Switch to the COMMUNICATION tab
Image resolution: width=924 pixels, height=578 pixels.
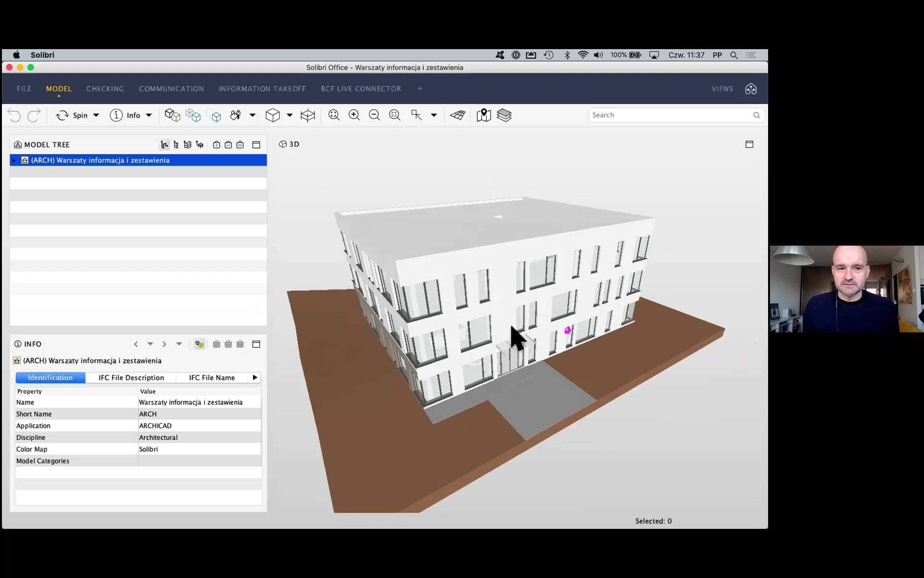tap(171, 89)
